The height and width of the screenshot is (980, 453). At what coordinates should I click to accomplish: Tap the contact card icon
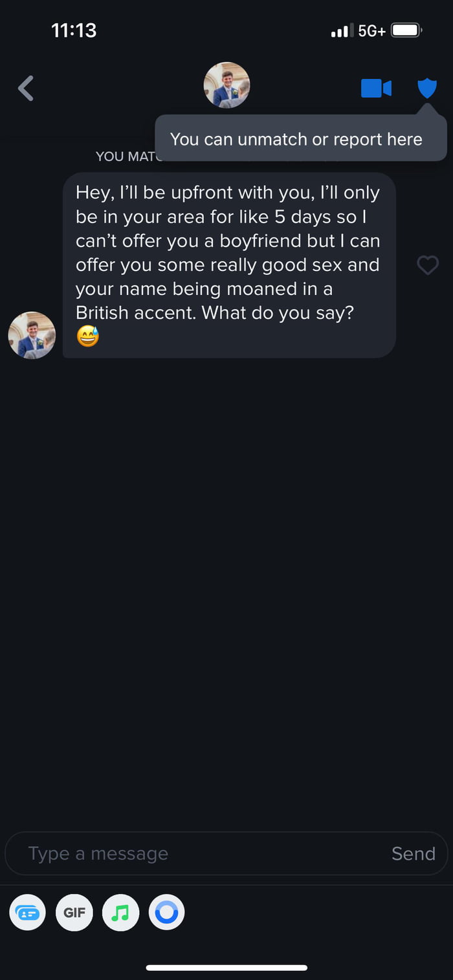point(28,912)
